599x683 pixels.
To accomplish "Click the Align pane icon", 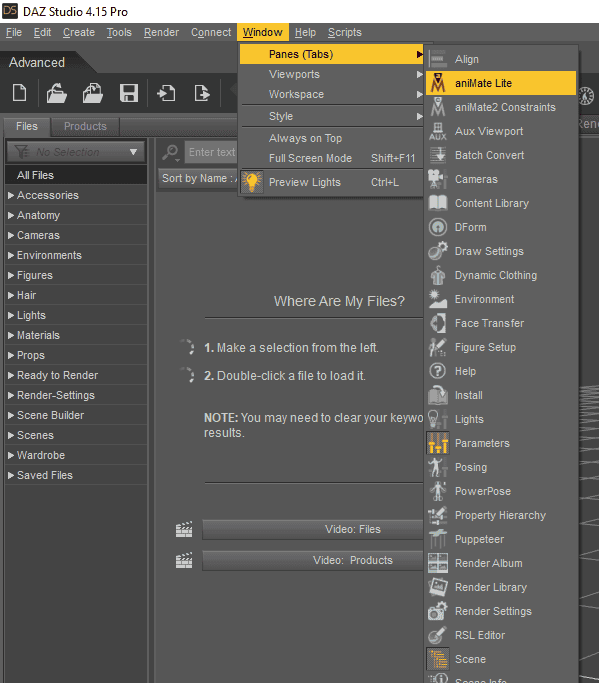I will click(x=438, y=59).
